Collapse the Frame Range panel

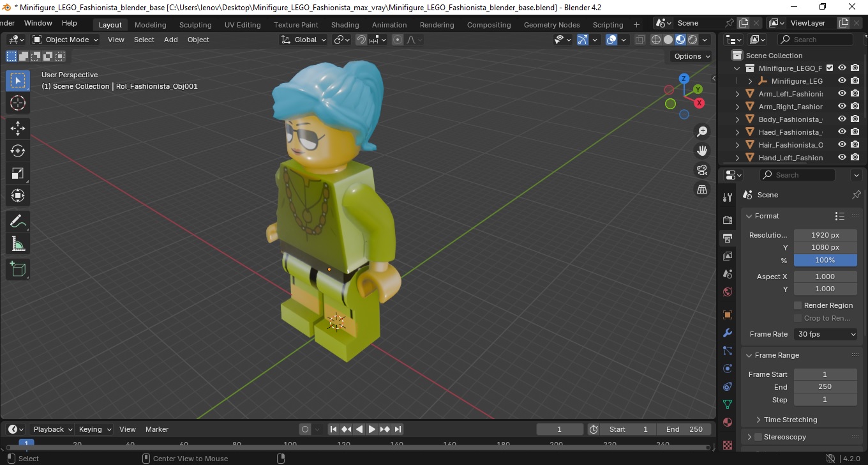(x=749, y=355)
